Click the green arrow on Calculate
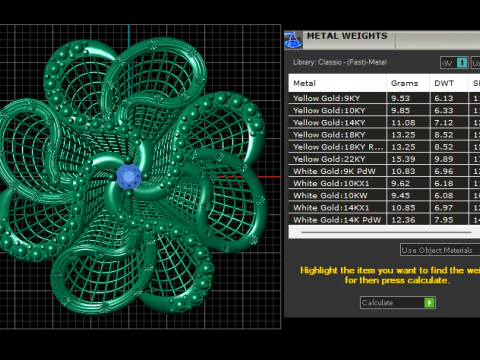Screen dimensions: 480x360 pos(429,303)
